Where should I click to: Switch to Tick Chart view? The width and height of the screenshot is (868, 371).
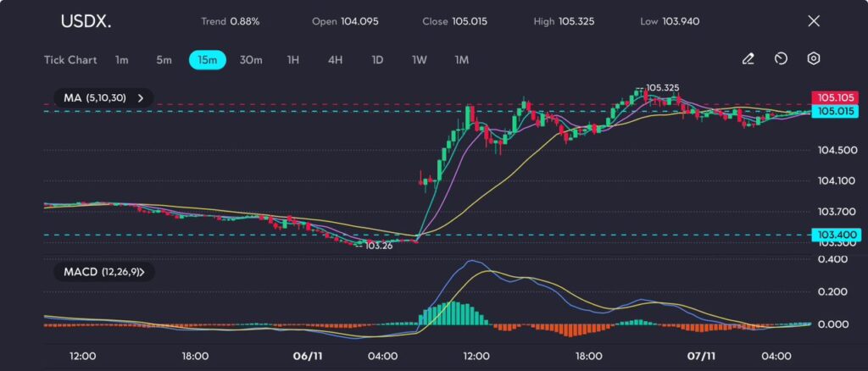[x=70, y=60]
